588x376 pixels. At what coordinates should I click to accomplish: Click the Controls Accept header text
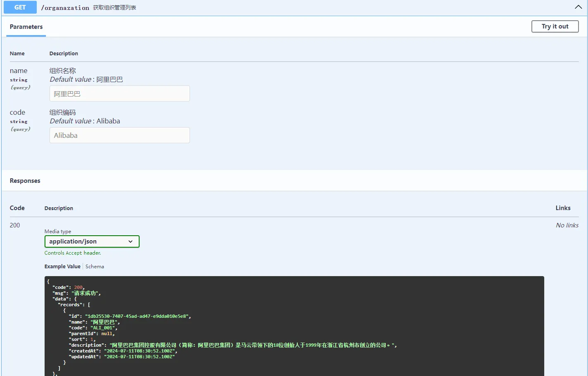tap(73, 253)
